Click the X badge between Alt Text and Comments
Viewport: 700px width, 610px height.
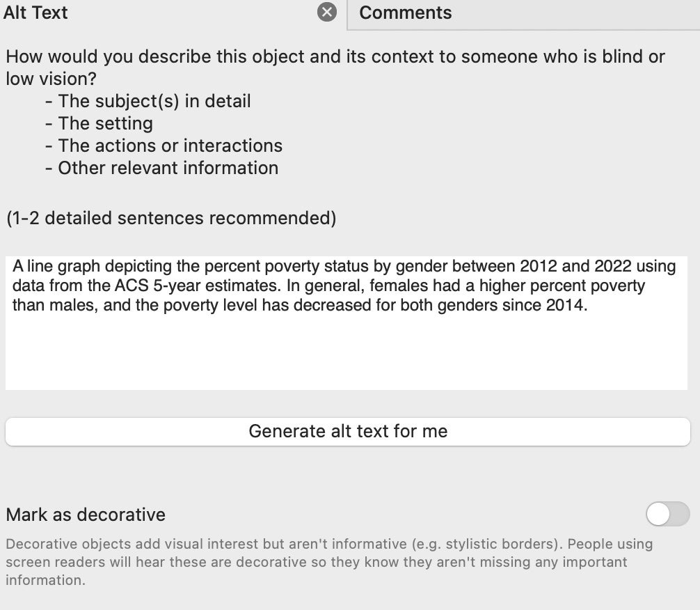point(327,13)
